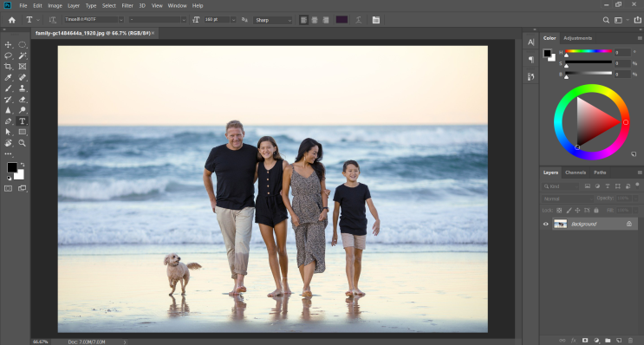The width and height of the screenshot is (644, 345).
Task: Toggle text orientation in options bar
Action: click(52, 20)
